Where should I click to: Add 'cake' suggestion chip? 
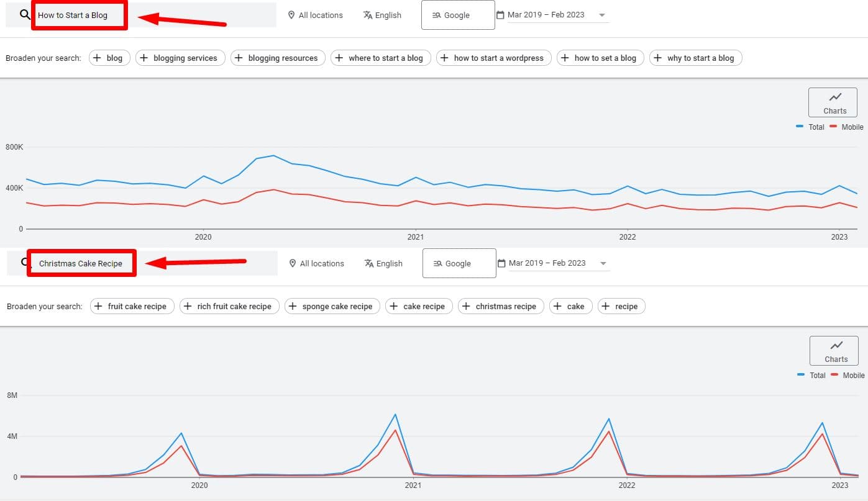(571, 306)
